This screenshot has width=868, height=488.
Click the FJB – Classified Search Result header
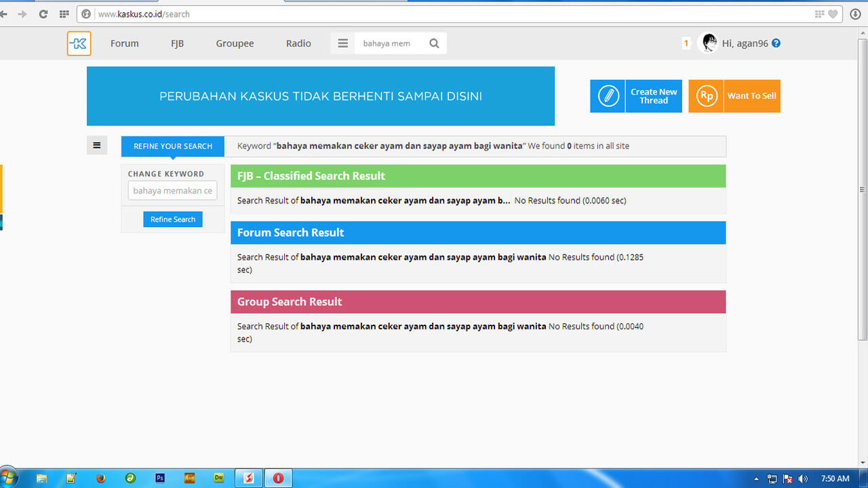[x=478, y=176]
